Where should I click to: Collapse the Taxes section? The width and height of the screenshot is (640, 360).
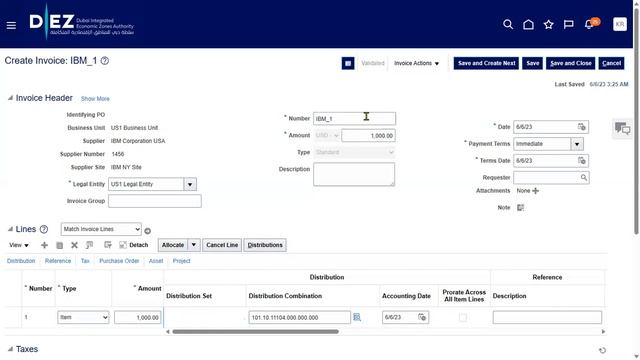(11, 349)
